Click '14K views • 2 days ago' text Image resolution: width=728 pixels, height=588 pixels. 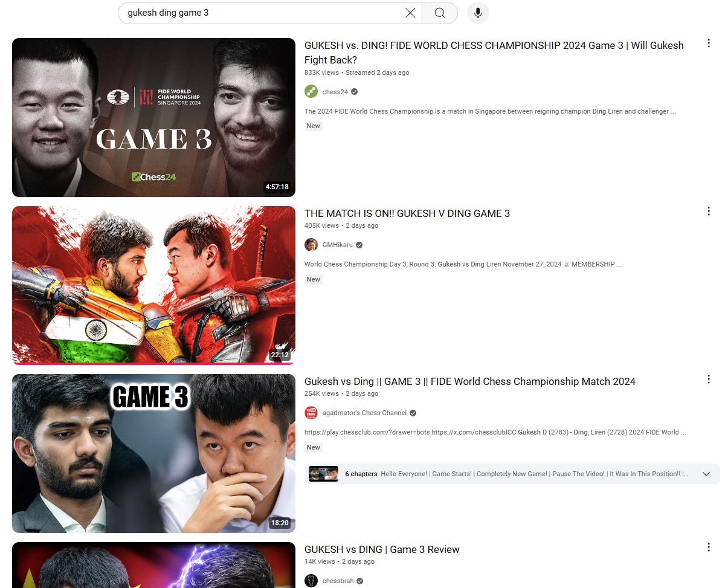(340, 561)
